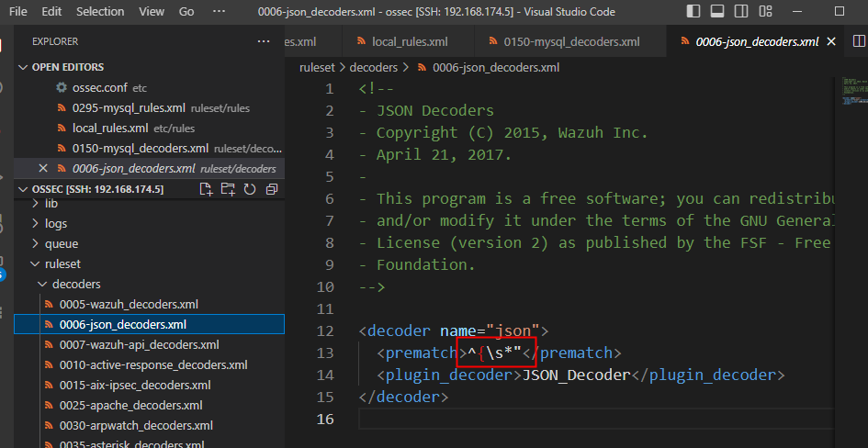Select 0006-json_decoders.xml in file tree
868x448 pixels.
click(x=149, y=324)
